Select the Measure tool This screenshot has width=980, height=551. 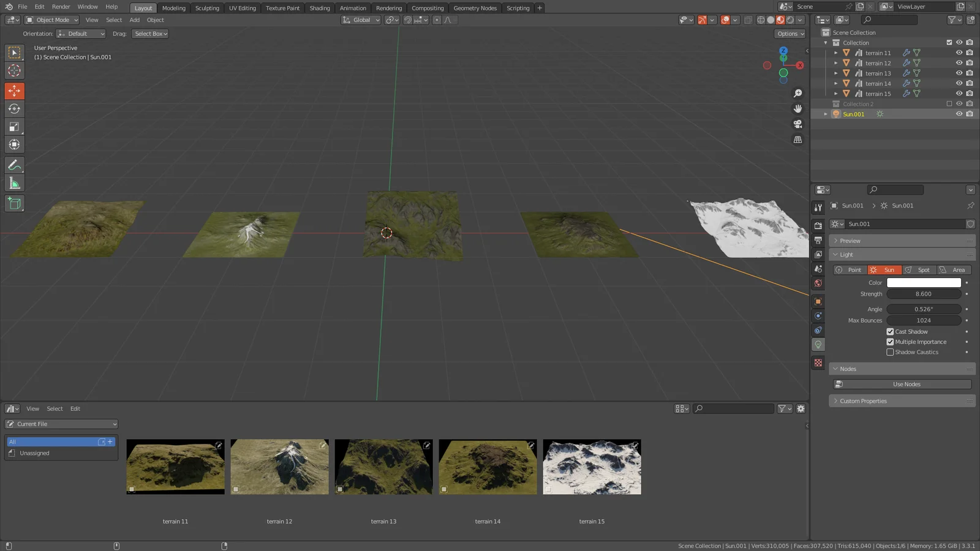pyautogui.click(x=14, y=182)
